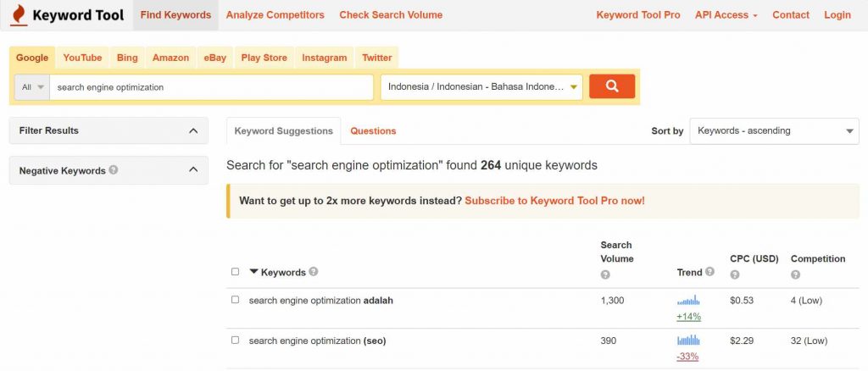Viewport: 868px width, 371px height.
Task: Select the Google tab
Action: 32,58
